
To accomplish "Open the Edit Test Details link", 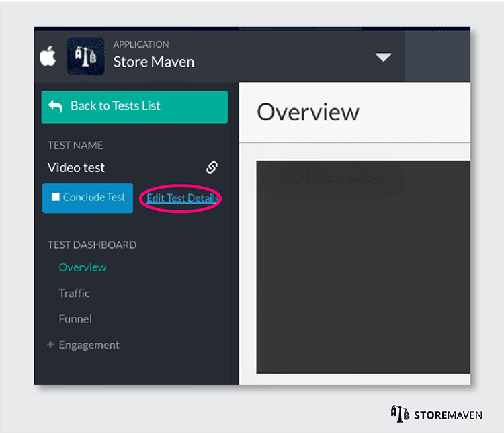I will 182,198.
